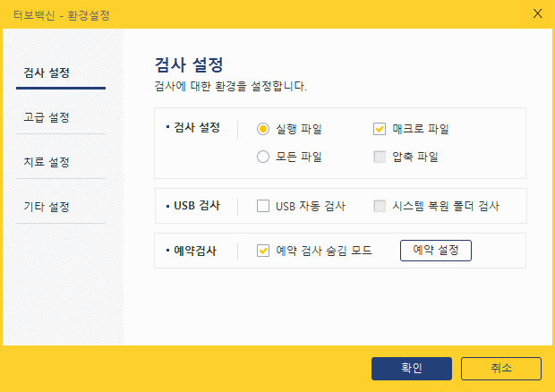Choose the 모든 파일 radio option
The width and height of the screenshot is (555, 392).
(x=263, y=157)
